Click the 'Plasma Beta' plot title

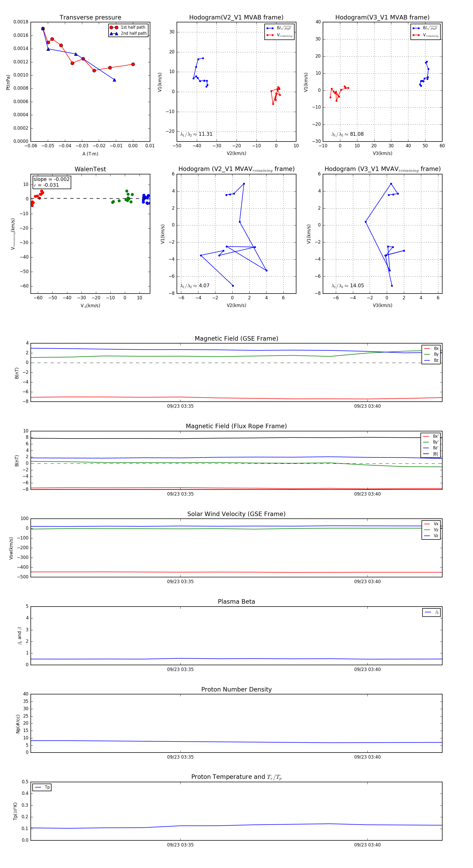point(236,602)
